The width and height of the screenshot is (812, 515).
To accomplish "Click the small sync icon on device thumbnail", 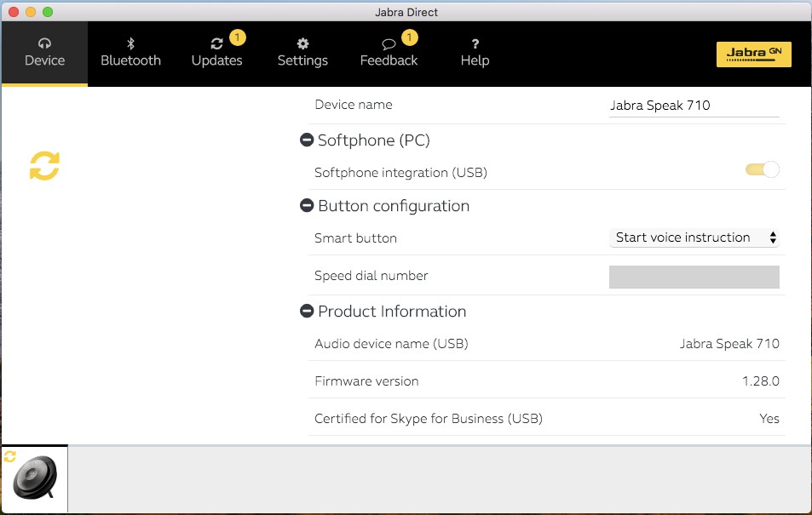I will tap(10, 456).
